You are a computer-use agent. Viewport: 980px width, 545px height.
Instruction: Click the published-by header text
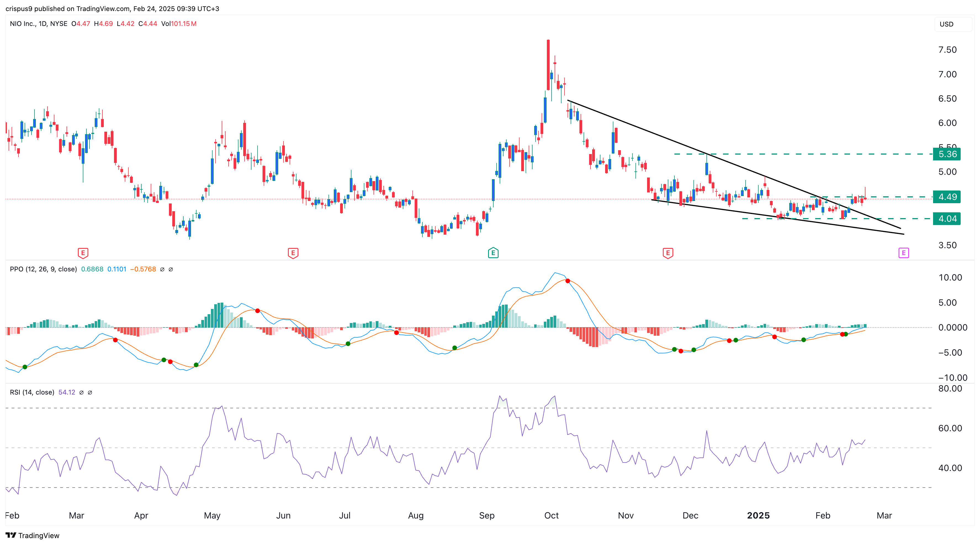point(112,8)
